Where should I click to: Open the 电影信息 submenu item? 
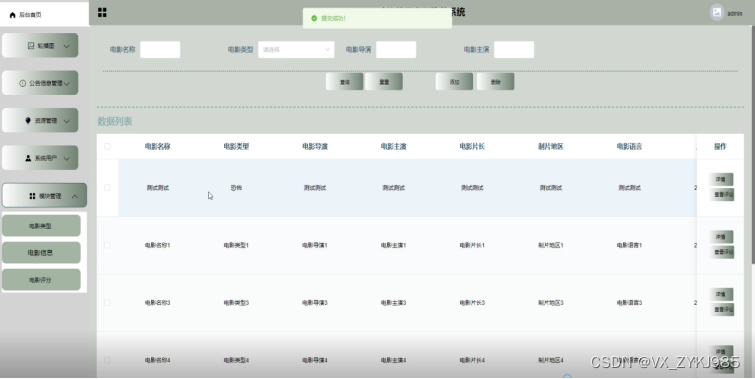point(41,253)
